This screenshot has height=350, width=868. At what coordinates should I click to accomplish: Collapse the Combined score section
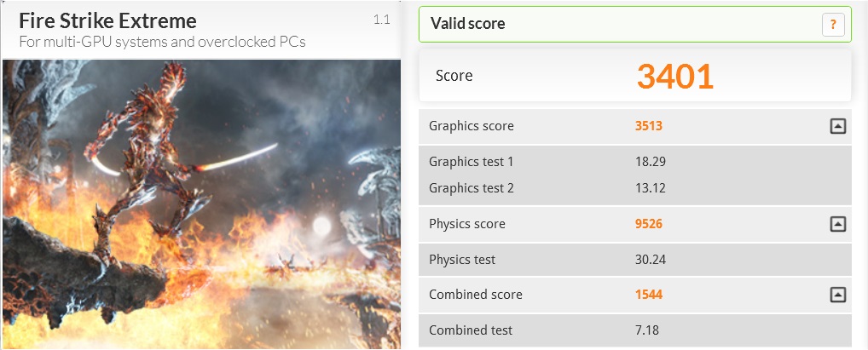837,295
